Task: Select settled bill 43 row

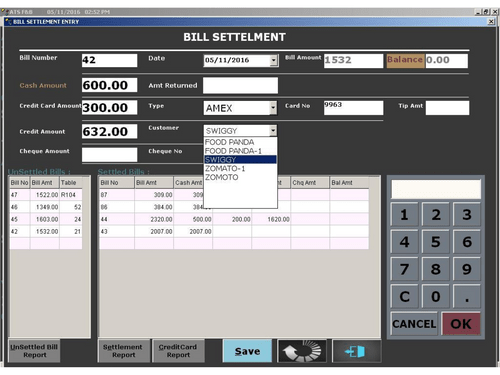Action: point(234,231)
